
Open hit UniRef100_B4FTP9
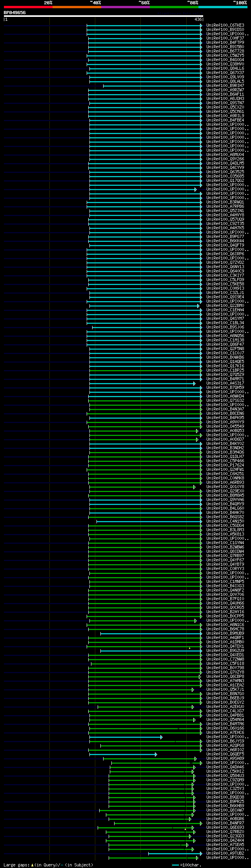pos(225,43)
